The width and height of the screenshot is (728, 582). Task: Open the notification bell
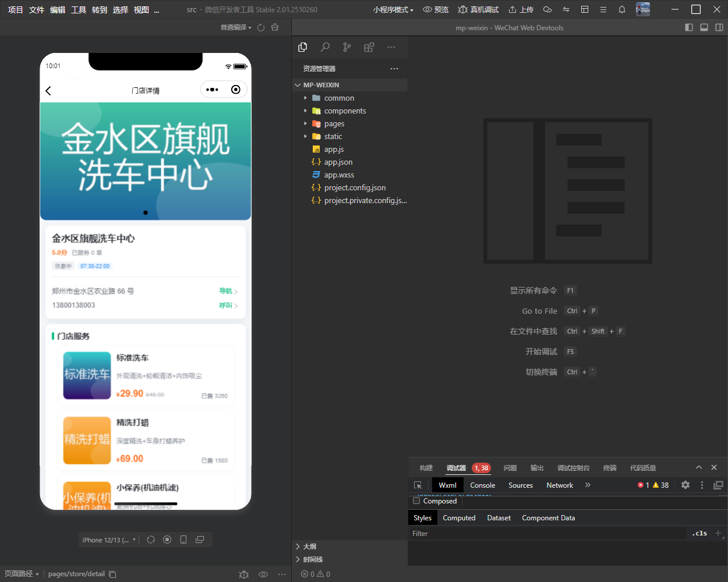point(622,9)
